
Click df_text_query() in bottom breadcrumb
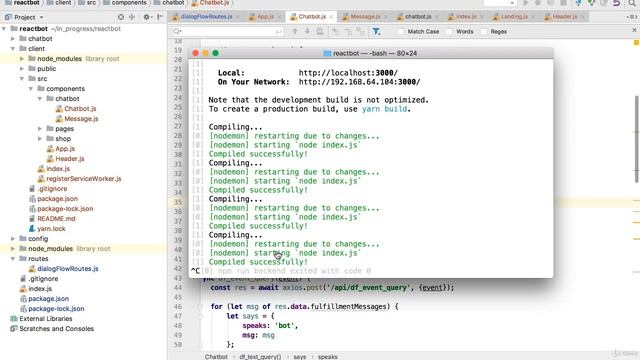(260, 357)
